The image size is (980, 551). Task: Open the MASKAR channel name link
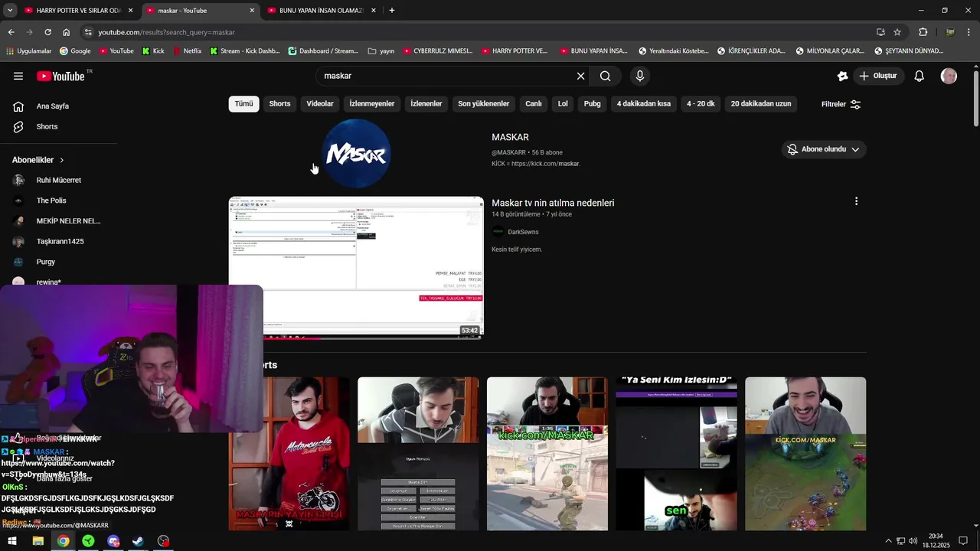pyautogui.click(x=510, y=137)
